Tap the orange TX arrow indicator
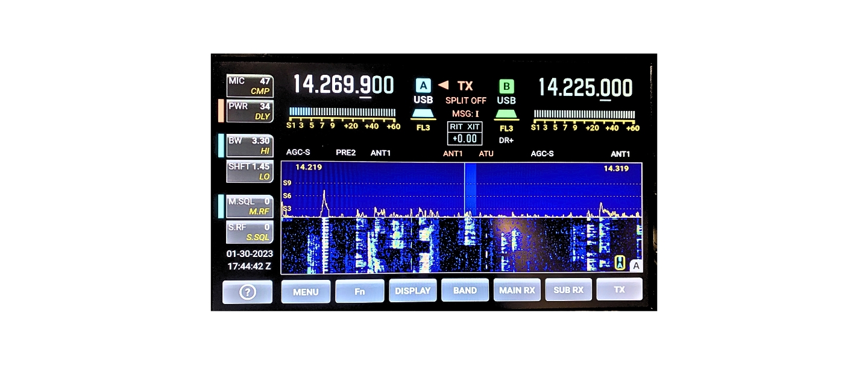 click(x=443, y=85)
